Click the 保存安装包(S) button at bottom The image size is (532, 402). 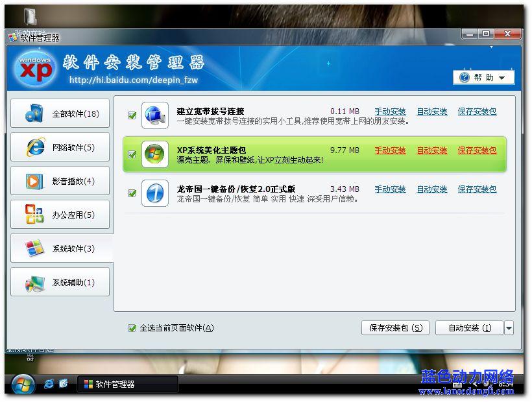coord(395,328)
